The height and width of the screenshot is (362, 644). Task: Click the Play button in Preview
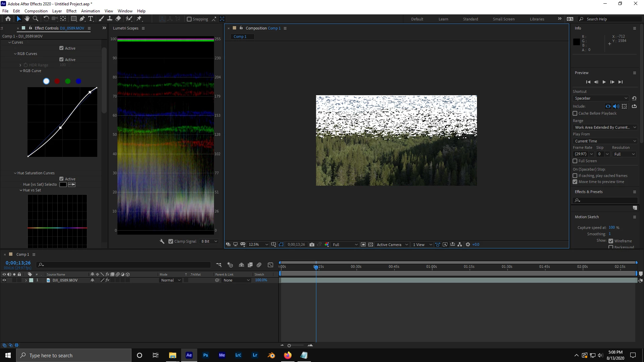pos(604,82)
